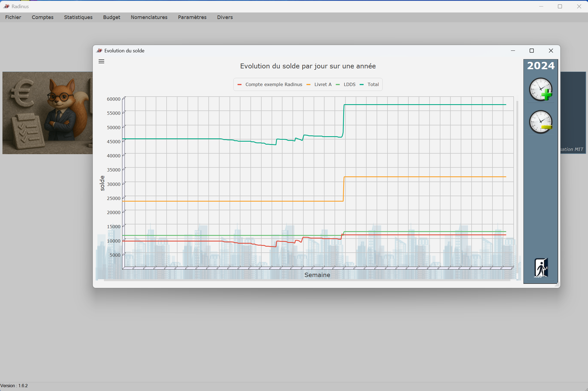Toggle the Total series legend entry
588x391 pixels.
pos(373,85)
